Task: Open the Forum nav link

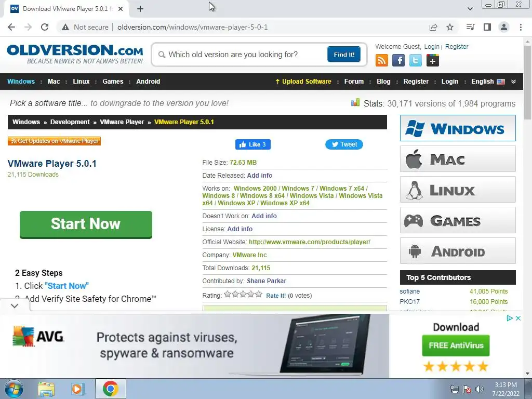Action: (354, 82)
